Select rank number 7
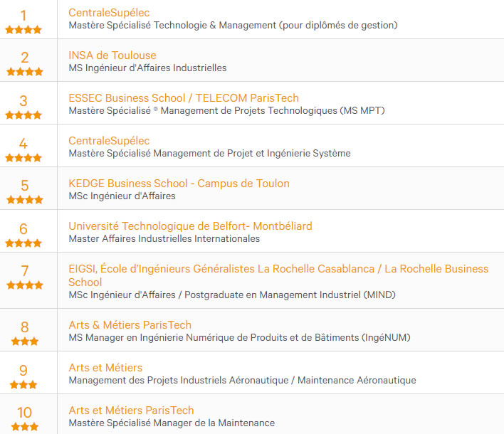 (25, 271)
